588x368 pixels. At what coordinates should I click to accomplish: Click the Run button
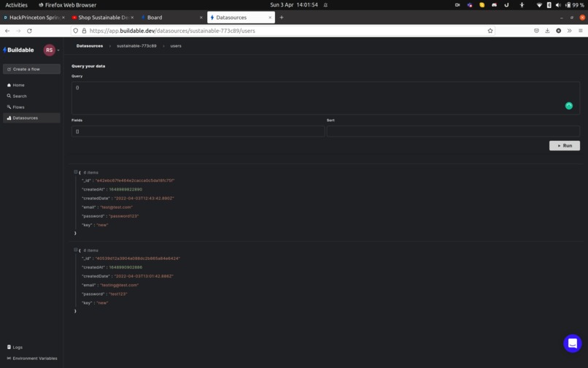pos(565,146)
